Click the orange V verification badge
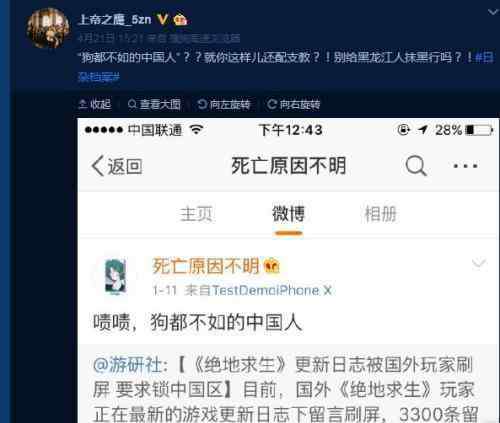Viewport: 500px width, 423px height. pos(163,19)
